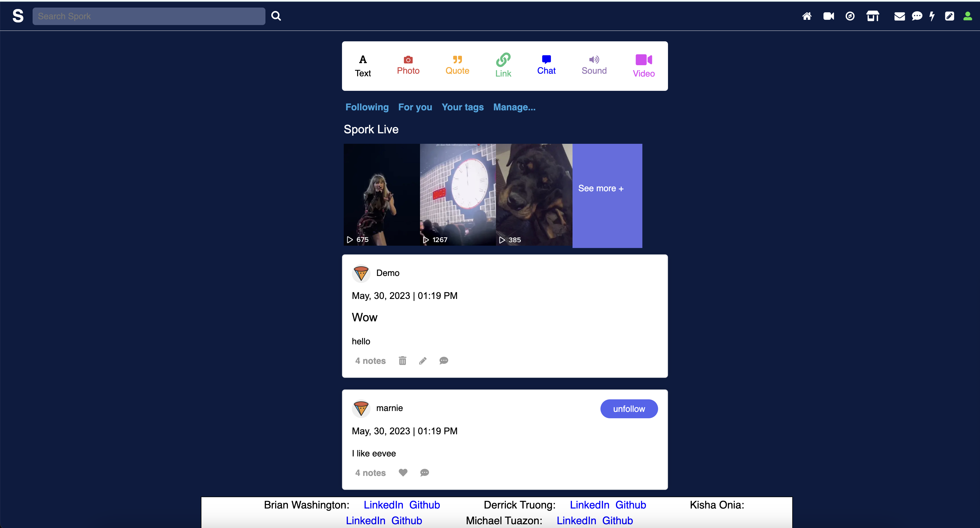
Task: Open the Manage... tags option
Action: coord(514,107)
